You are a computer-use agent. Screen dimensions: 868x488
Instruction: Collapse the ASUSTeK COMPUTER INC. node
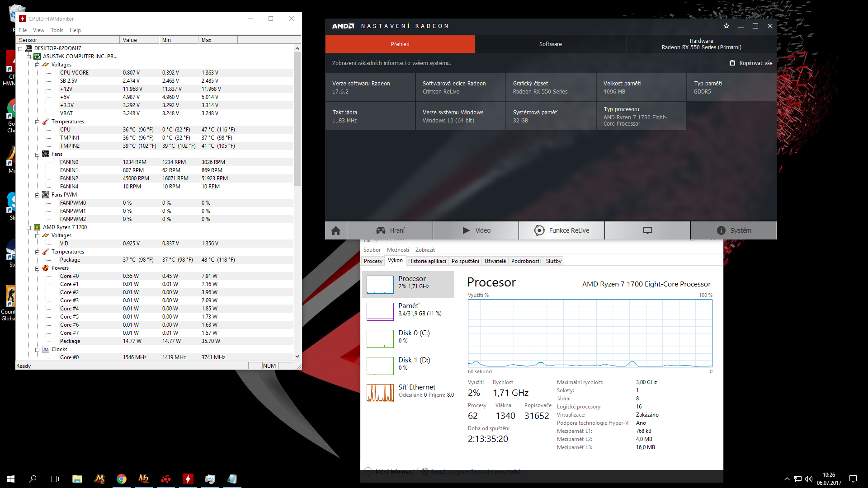(29, 56)
